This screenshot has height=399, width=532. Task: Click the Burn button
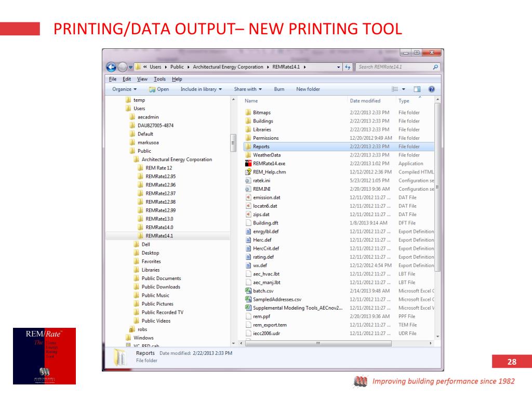point(279,89)
